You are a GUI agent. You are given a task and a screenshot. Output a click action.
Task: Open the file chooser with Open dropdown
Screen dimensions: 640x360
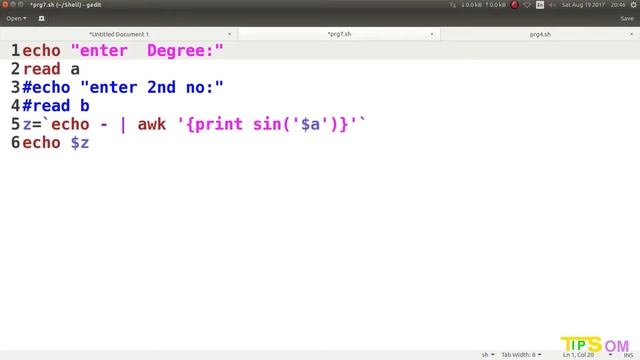(x=16, y=18)
